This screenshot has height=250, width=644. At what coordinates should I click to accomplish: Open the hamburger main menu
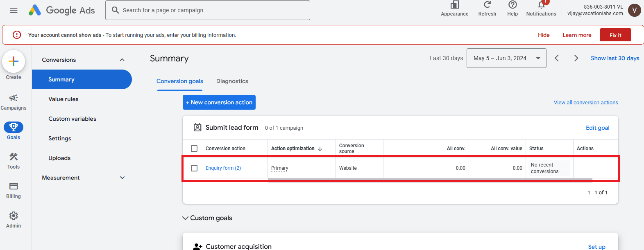(14, 10)
